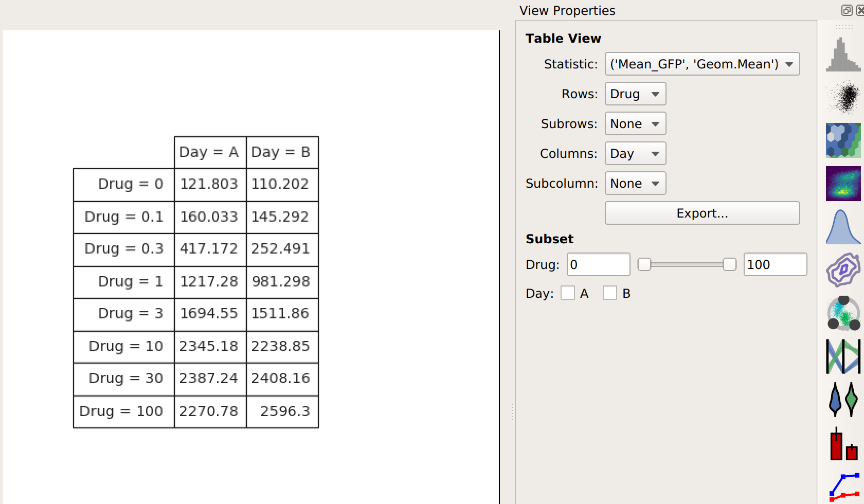Click the table cell 2596.3
This screenshot has height=504, width=864.
pos(282,411)
